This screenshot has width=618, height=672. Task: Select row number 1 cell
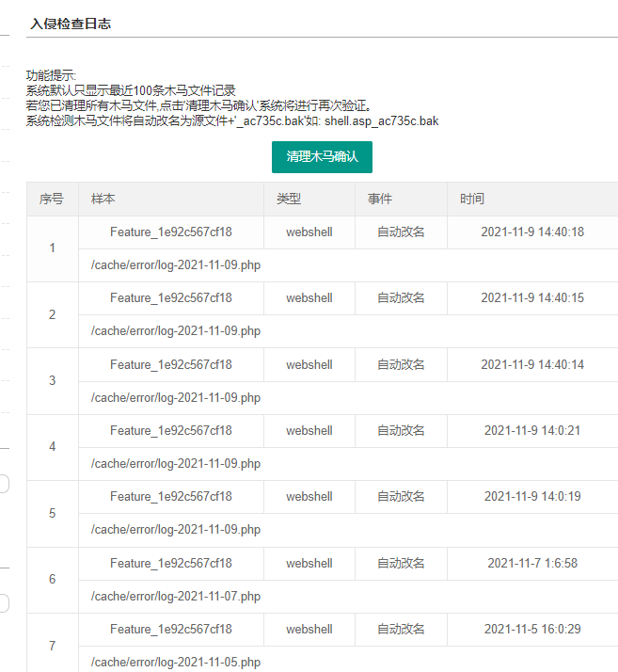(52, 248)
